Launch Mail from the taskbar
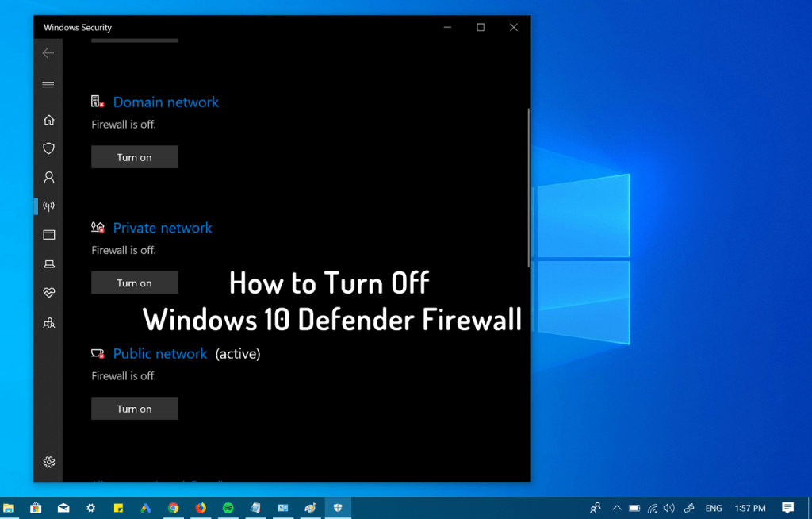Image resolution: width=812 pixels, height=519 pixels. click(x=63, y=508)
